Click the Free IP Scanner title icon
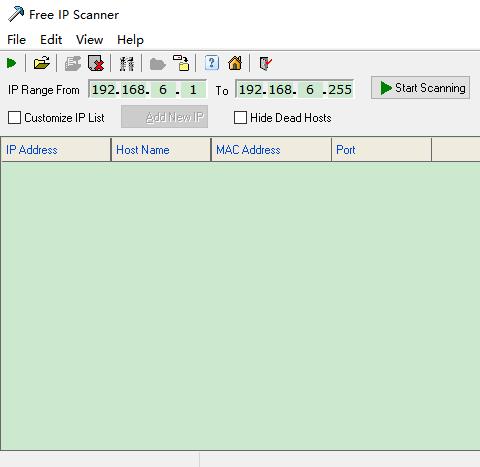This screenshot has height=467, width=480. (16, 14)
